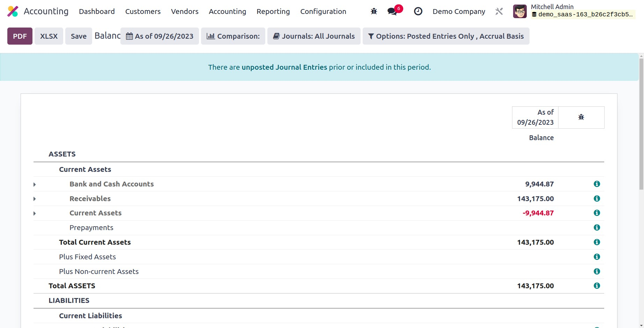Export report with the PDF button
This screenshot has height=328, width=644.
pos(20,36)
